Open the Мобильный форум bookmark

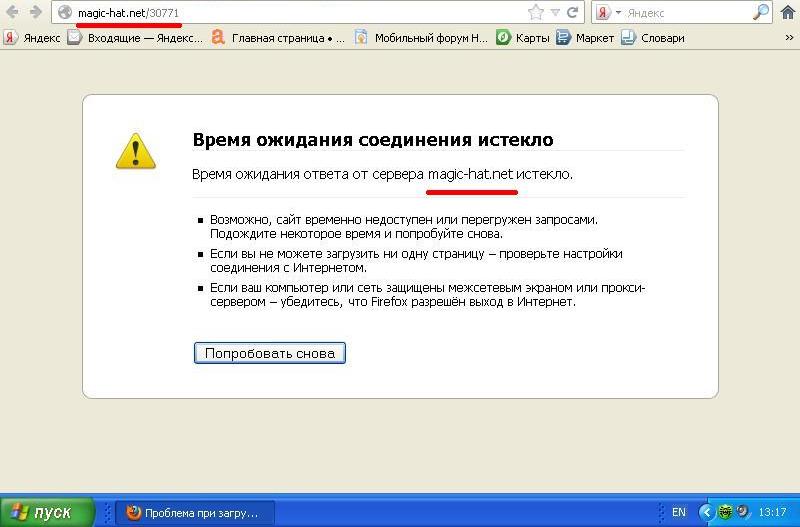[421, 38]
